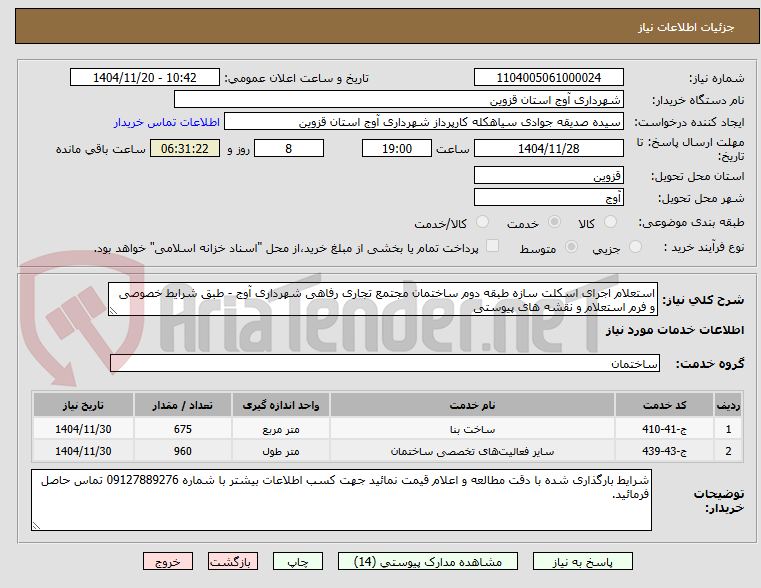
Task: Click the remaining time field 06:31:22
Action: 185,148
